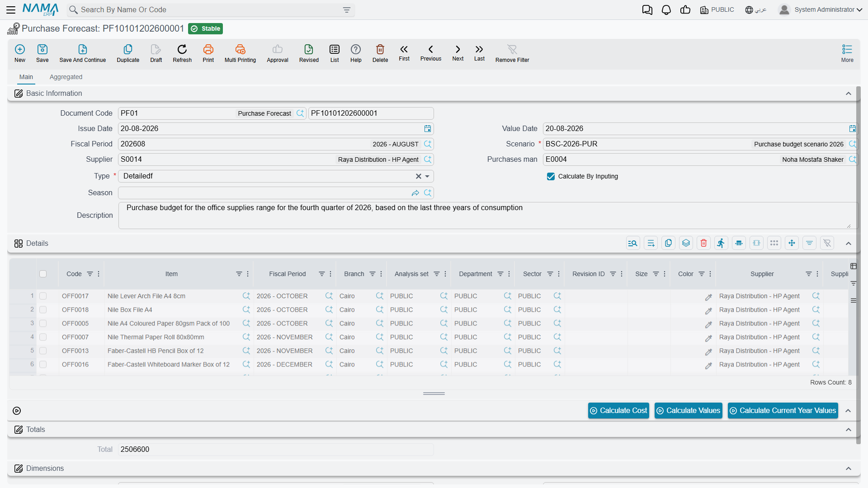Image resolution: width=868 pixels, height=488 pixels.
Task: Click the Save toolbar icon
Action: click(x=42, y=49)
